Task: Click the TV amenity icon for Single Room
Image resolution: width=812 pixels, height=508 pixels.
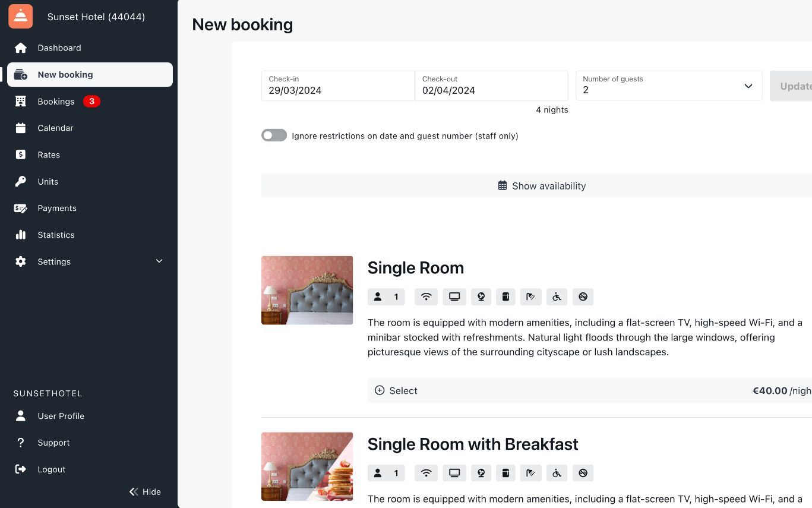Action: (454, 297)
